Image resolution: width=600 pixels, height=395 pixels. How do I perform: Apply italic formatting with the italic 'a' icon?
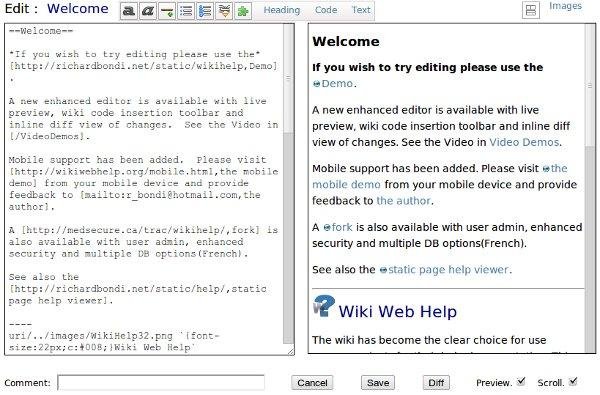tap(148, 11)
